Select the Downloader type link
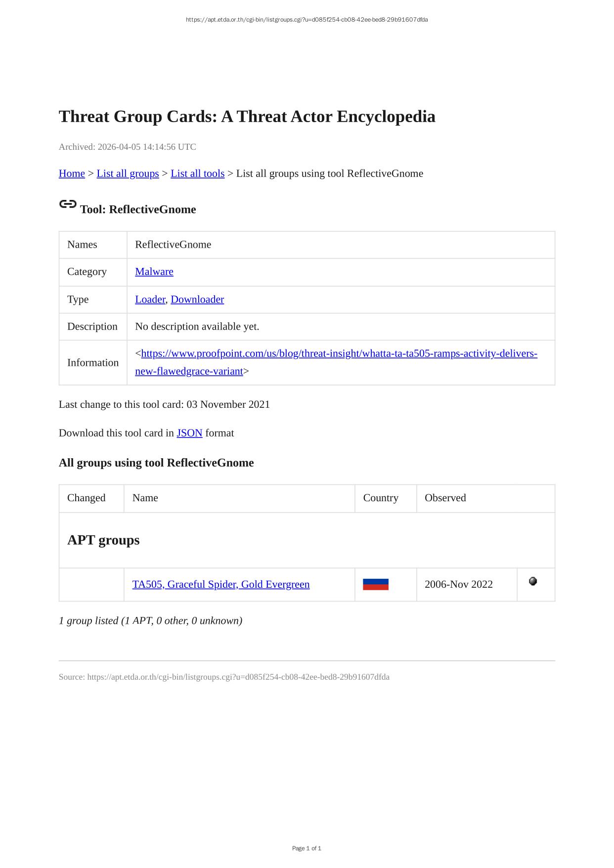This screenshot has width=614, height=868. click(x=197, y=300)
